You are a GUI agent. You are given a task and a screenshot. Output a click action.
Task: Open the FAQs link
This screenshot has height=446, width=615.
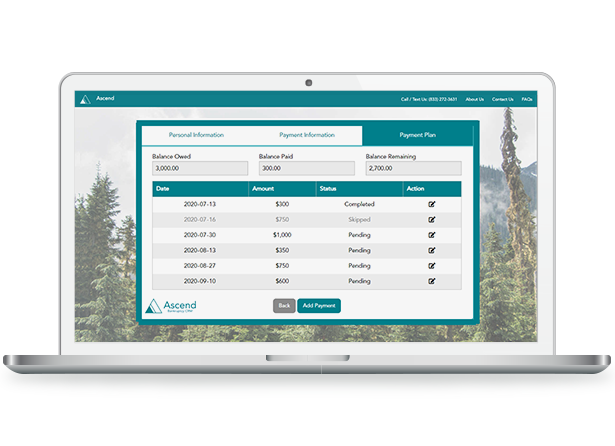coord(527,99)
